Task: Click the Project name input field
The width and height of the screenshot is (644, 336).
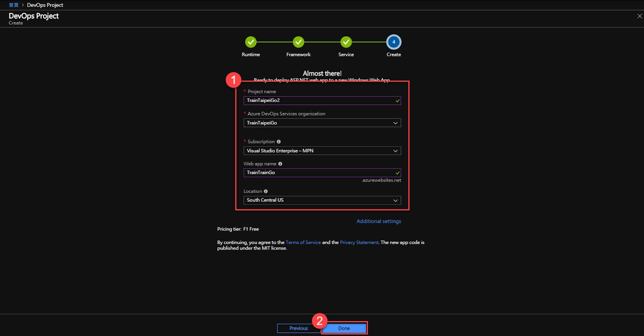Action: (x=322, y=100)
